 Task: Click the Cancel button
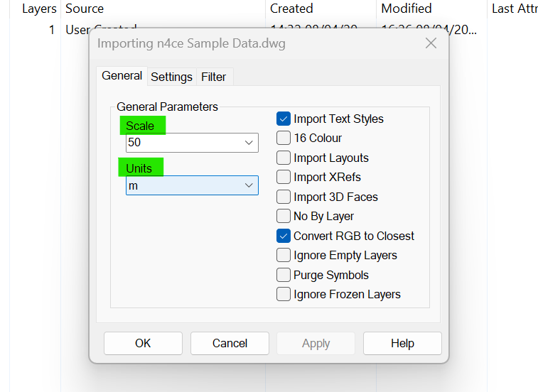click(x=230, y=343)
